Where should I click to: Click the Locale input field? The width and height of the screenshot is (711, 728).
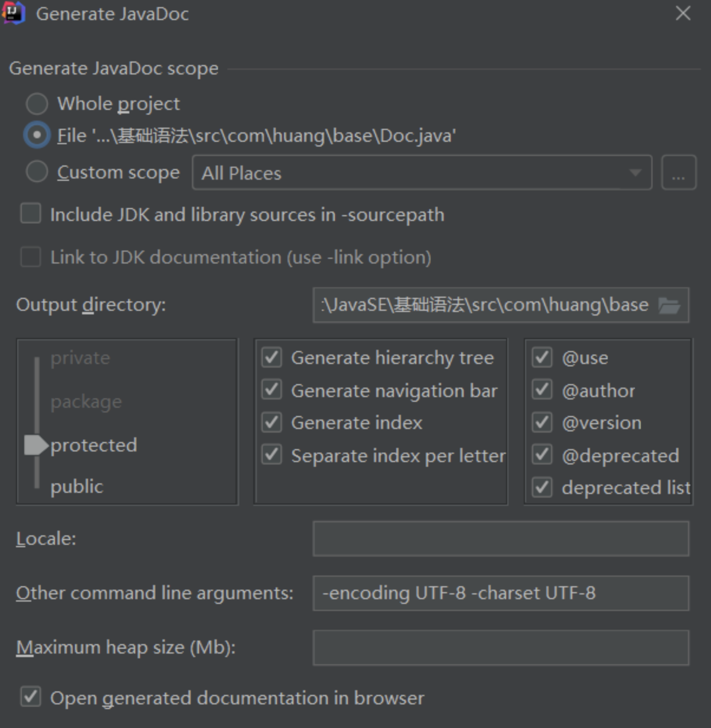point(501,539)
